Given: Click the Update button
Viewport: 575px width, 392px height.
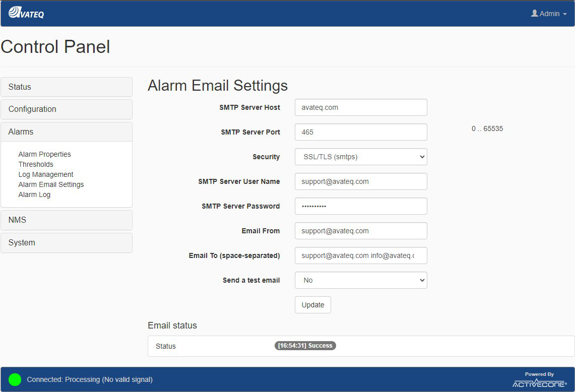Looking at the screenshot, I should [313, 305].
